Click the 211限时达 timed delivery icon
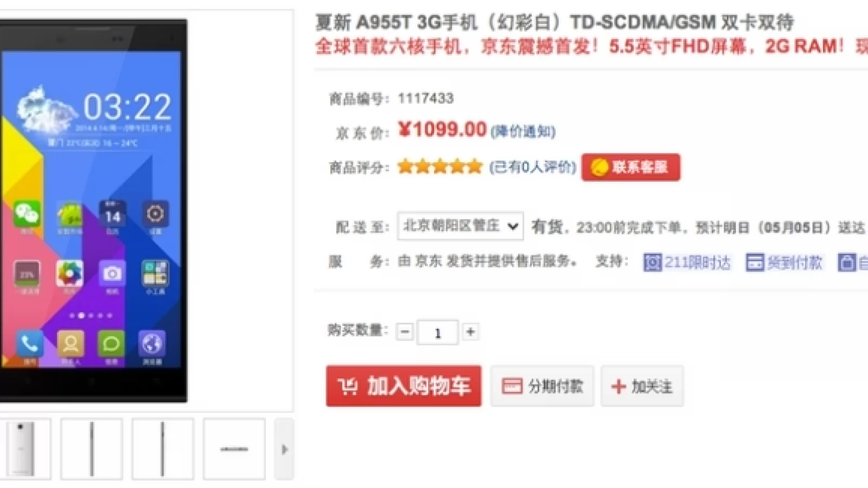The height and width of the screenshot is (488, 868). [x=653, y=262]
